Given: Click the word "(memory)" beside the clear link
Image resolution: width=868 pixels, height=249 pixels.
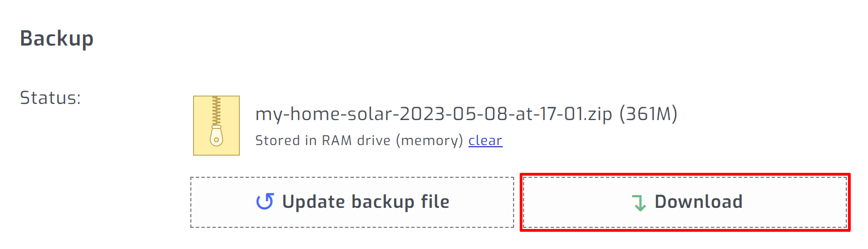Looking at the screenshot, I should (429, 141).
